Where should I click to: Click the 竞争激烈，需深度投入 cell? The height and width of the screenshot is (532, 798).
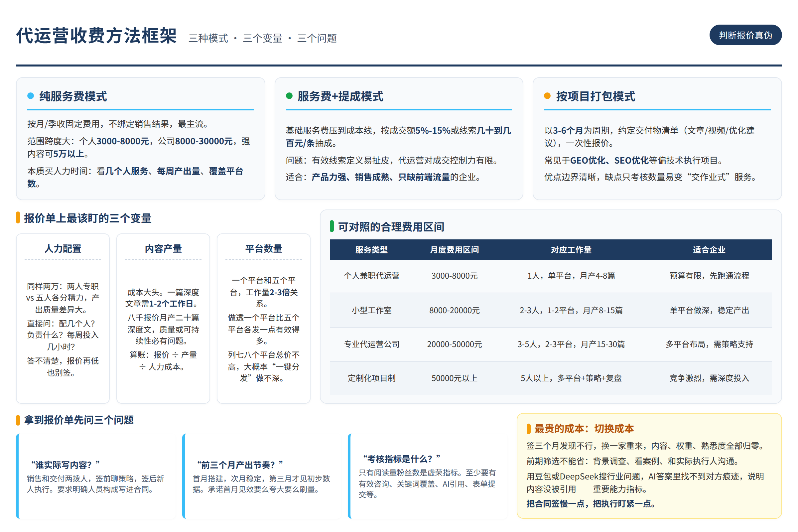pyautogui.click(x=709, y=378)
